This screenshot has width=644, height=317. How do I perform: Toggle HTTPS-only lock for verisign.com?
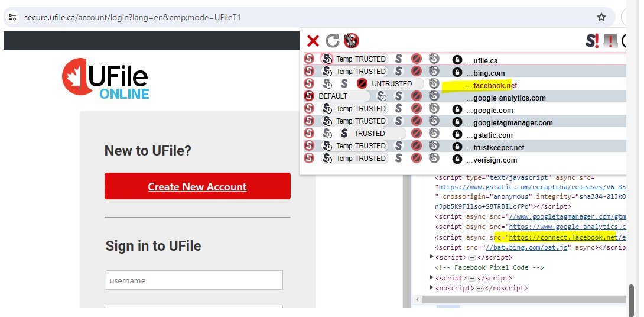[457, 160]
